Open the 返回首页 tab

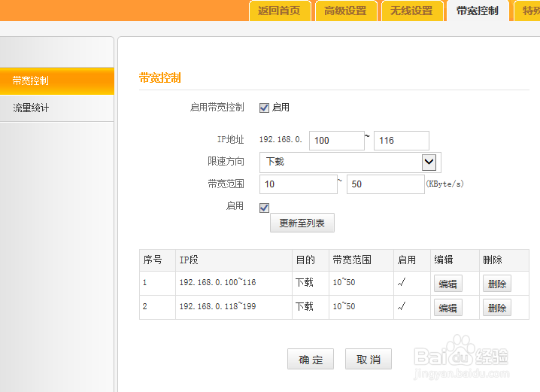tap(280, 11)
